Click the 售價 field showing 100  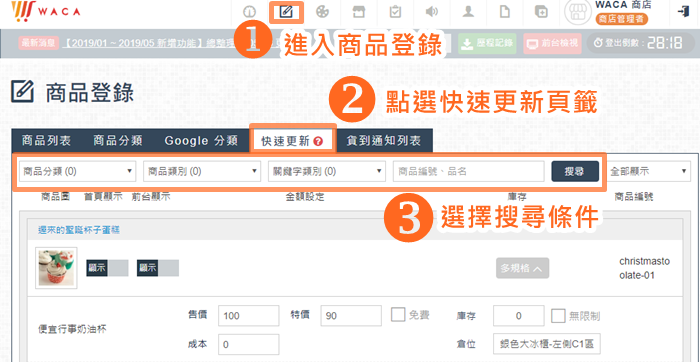[249, 316]
